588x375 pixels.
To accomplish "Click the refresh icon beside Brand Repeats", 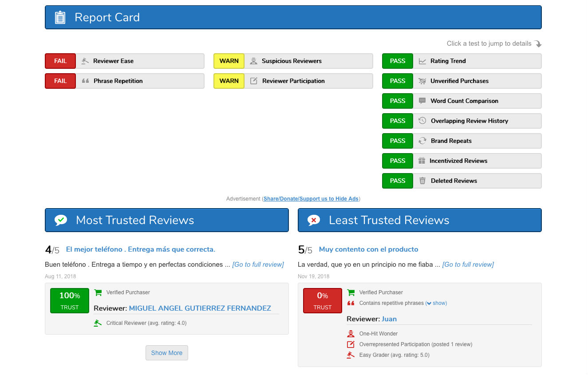I will click(422, 141).
